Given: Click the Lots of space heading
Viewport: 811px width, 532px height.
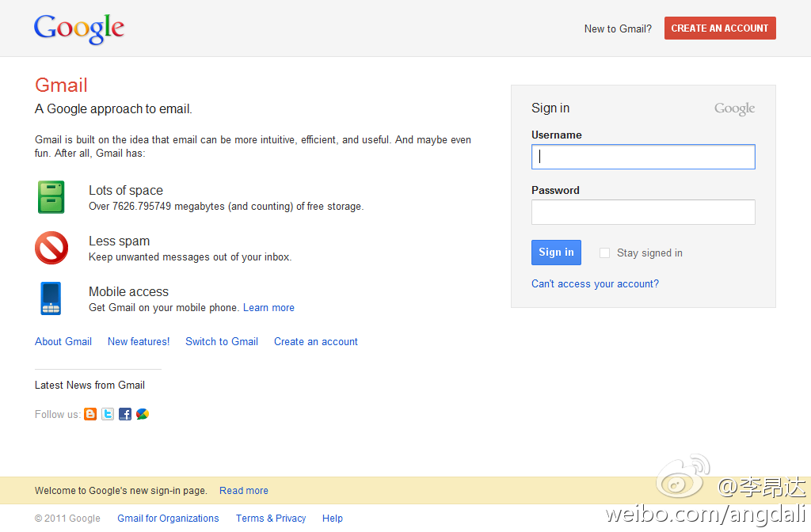Looking at the screenshot, I should tap(126, 190).
